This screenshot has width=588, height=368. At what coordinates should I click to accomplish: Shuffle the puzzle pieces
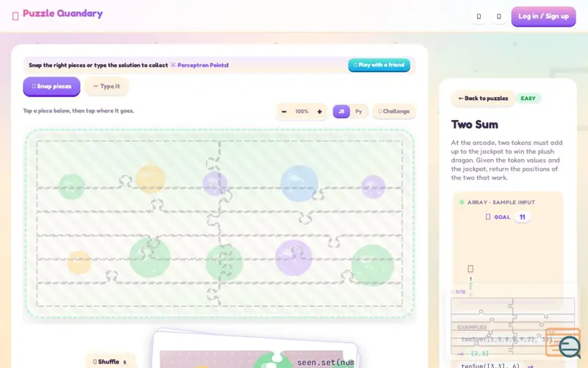coord(110,361)
